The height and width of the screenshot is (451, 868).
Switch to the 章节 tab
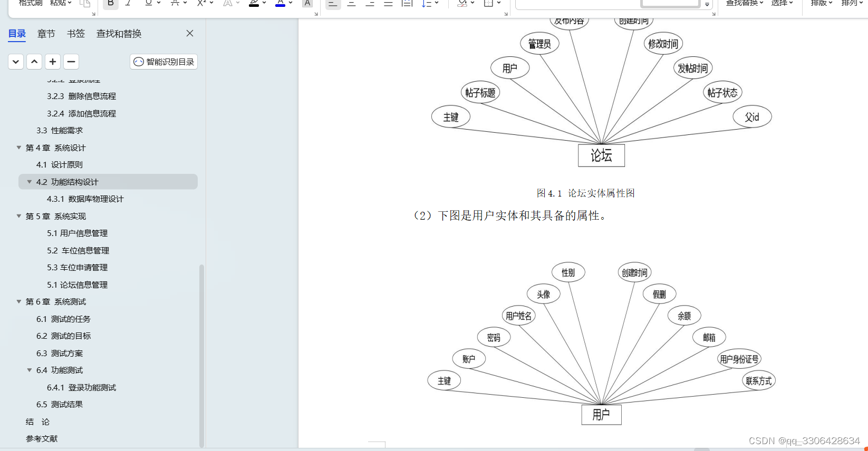[x=46, y=34]
